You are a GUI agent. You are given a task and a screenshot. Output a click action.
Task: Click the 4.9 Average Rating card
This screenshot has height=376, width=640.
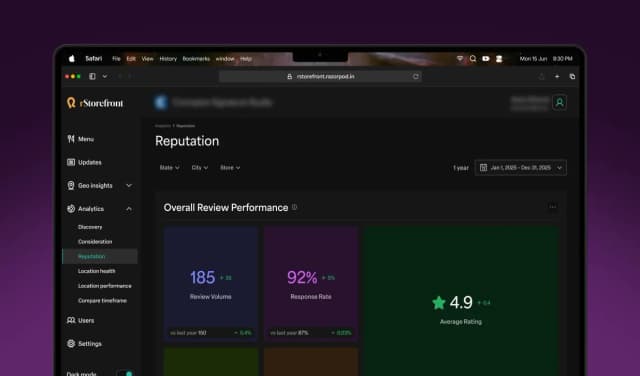[x=461, y=301]
